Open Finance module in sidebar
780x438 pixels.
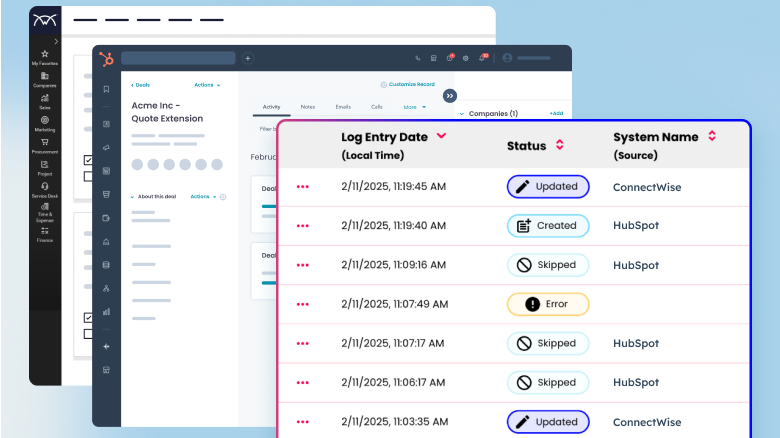point(45,230)
